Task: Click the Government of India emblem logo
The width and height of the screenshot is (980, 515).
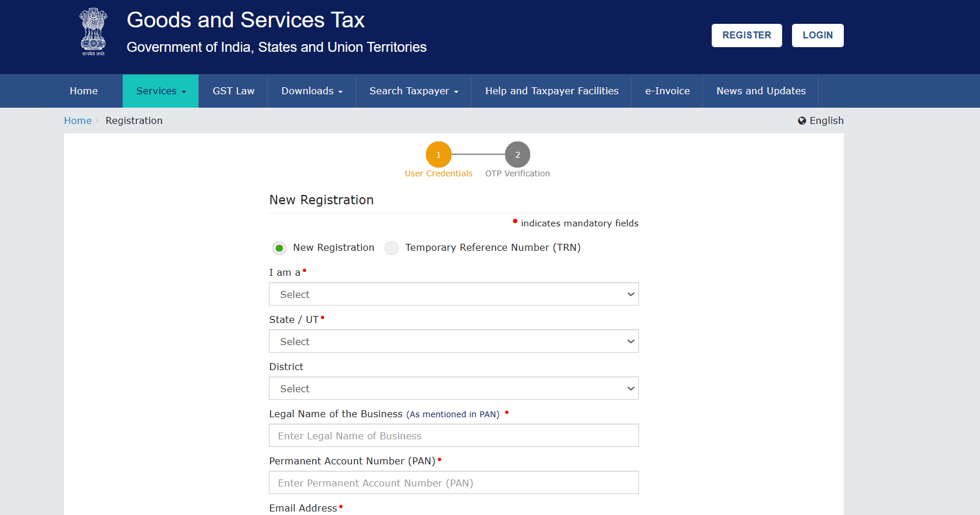Action: (x=93, y=32)
